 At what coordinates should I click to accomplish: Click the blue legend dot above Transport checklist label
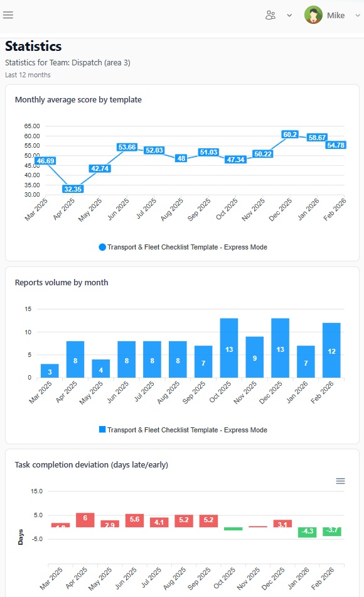click(102, 247)
